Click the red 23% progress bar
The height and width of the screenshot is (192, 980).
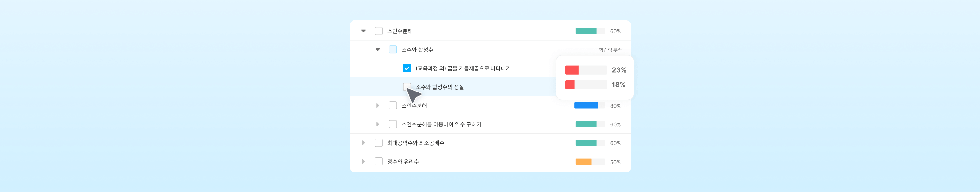(586, 70)
